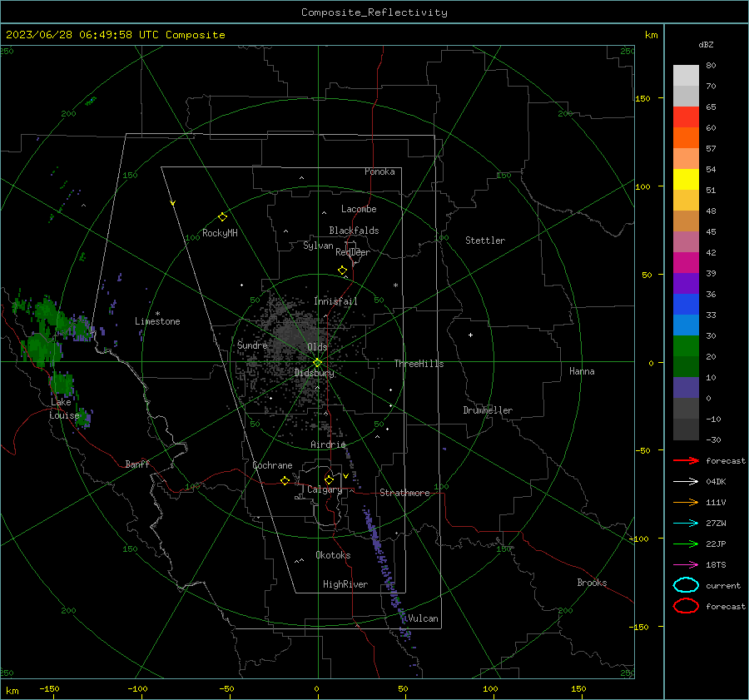Click the Composite_Reflectivity title
Viewport: 749px width, 700px height.
374,12
